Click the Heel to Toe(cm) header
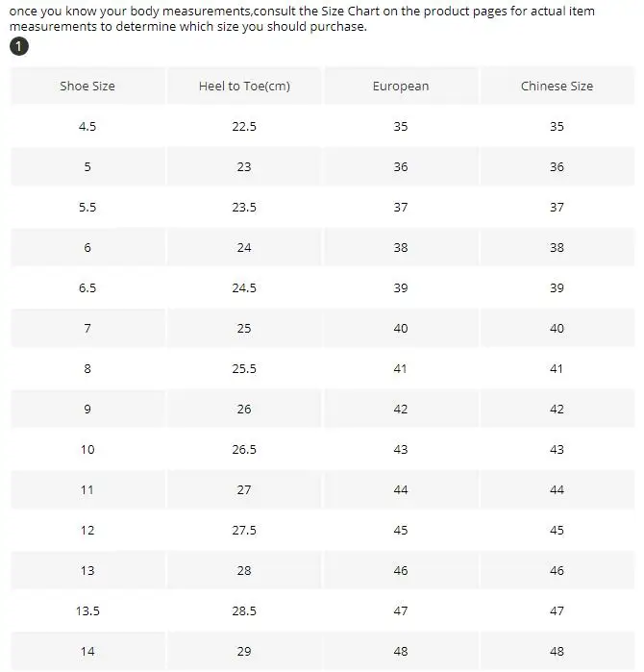 [x=244, y=86]
